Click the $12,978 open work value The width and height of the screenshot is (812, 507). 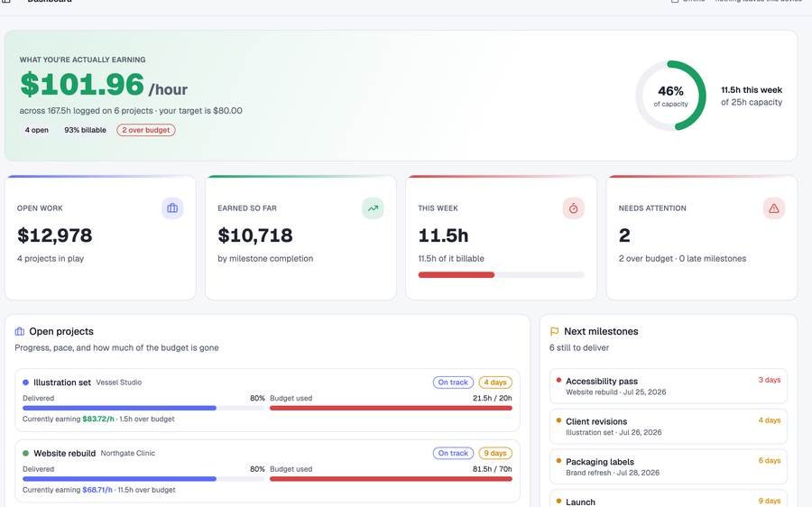pyautogui.click(x=55, y=235)
